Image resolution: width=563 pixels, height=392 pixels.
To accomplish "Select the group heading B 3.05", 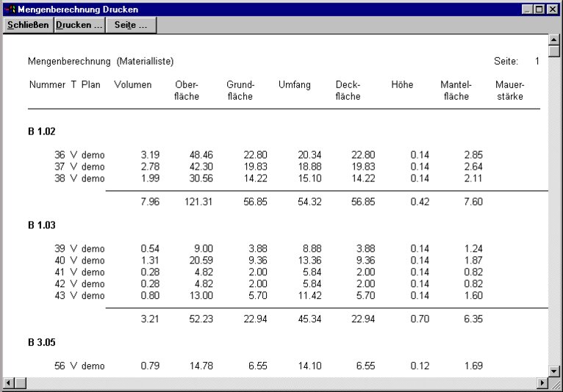I will click(42, 343).
